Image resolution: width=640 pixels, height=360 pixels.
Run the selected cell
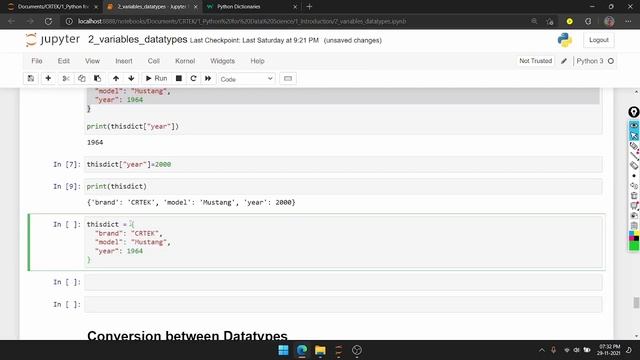pos(156,78)
